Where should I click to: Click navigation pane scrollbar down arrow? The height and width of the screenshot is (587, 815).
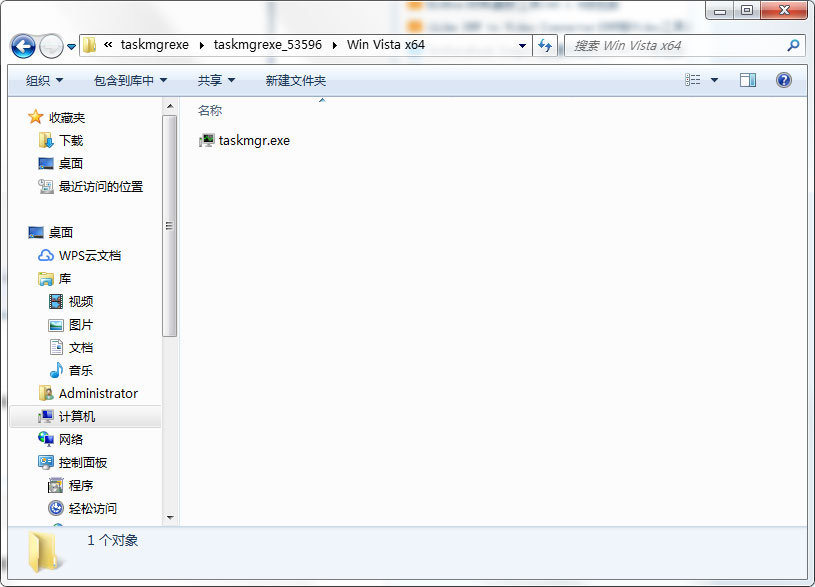(x=169, y=518)
